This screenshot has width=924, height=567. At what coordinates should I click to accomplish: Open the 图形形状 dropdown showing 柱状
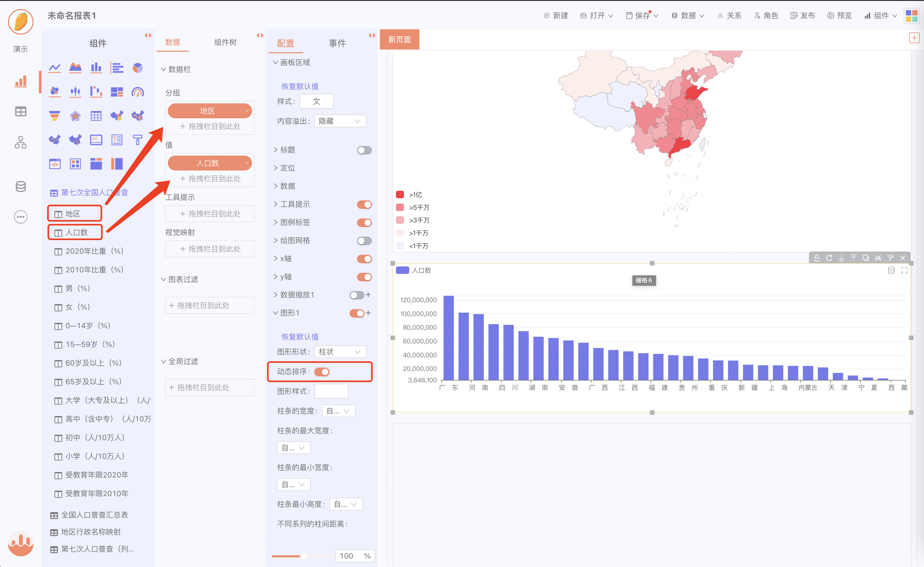340,352
